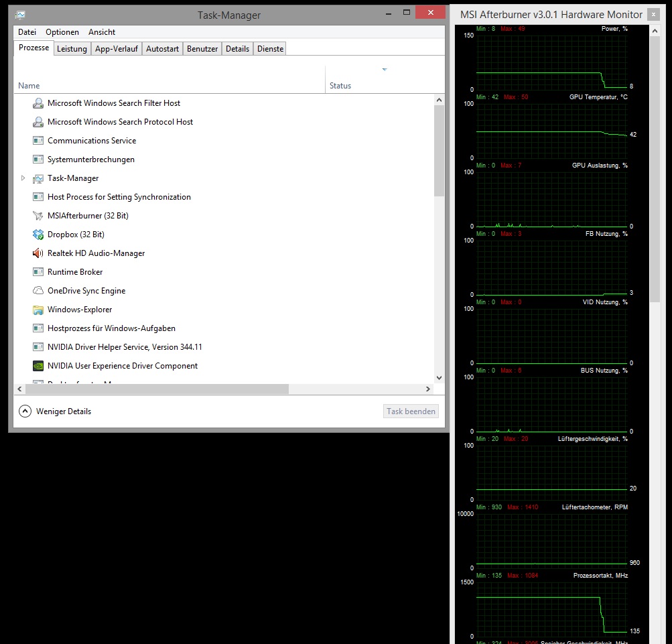Click the Systemunterbrechungen process icon
This screenshot has width=672, height=644.
point(38,159)
